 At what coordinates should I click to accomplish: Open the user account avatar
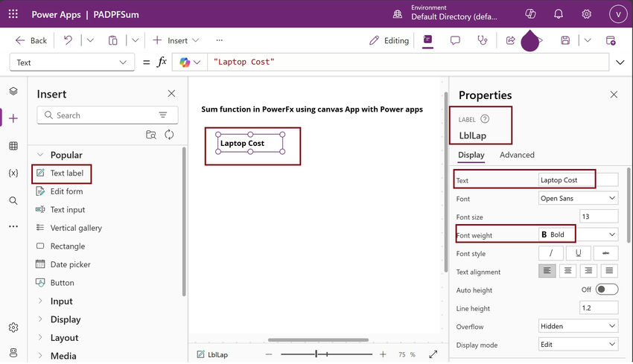point(617,14)
